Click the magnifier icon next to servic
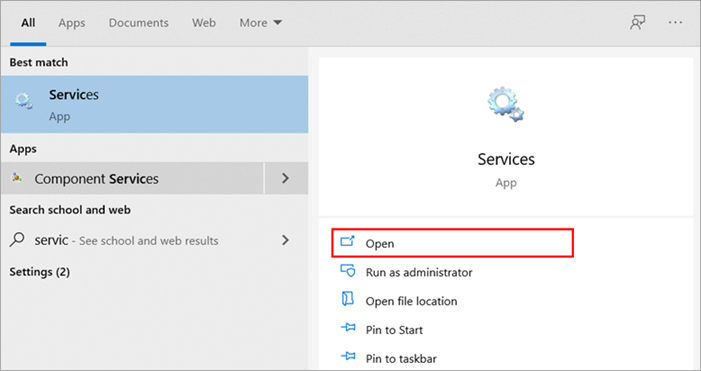The image size is (701, 371). pos(17,240)
